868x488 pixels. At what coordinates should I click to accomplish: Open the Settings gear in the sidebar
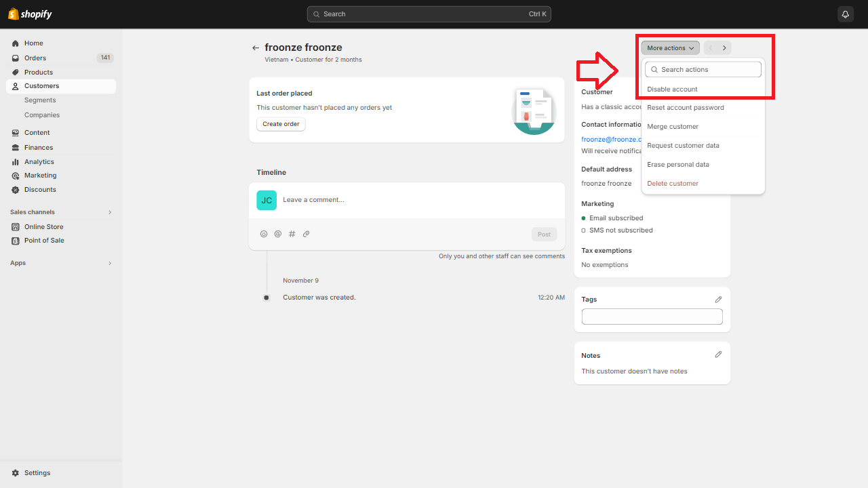point(15,472)
